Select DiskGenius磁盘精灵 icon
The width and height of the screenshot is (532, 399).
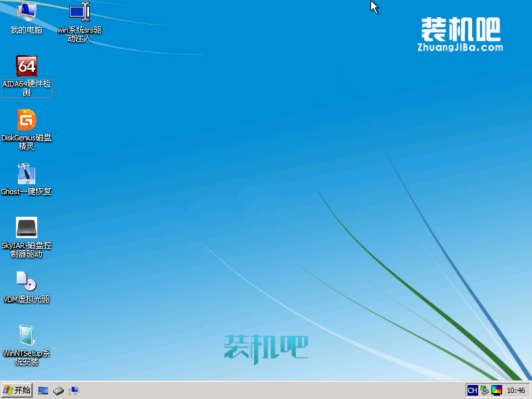pyautogui.click(x=26, y=120)
